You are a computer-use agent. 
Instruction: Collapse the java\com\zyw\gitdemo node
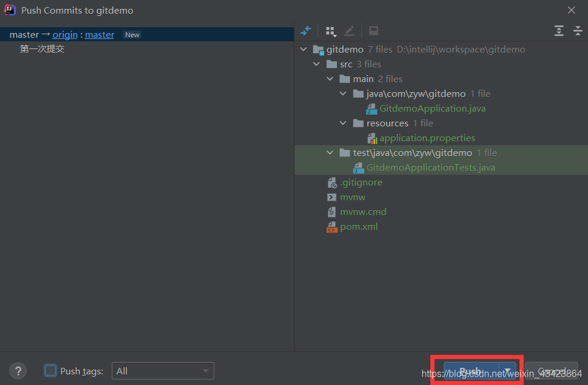[x=343, y=93]
